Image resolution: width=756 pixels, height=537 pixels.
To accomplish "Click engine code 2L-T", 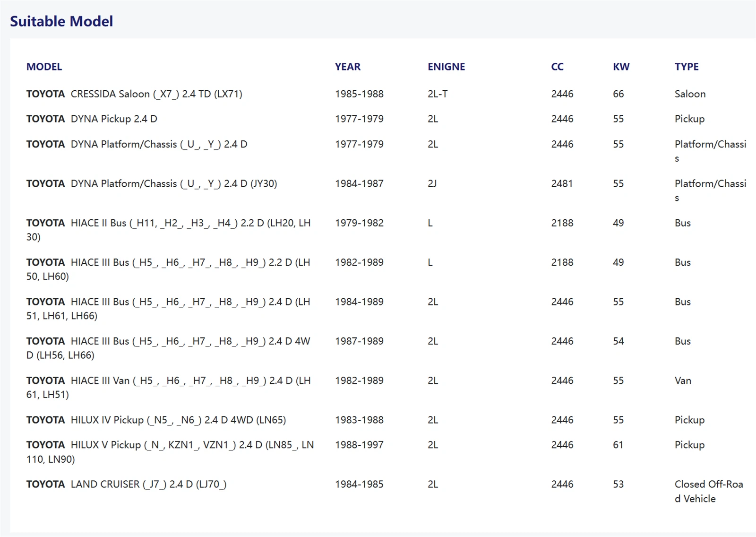I will click(x=438, y=94).
